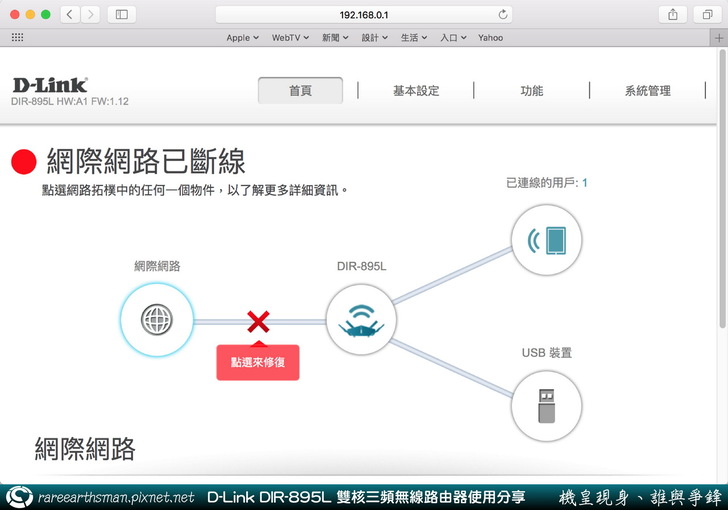
Task: Click the Internet globe icon in topology
Action: 157,320
